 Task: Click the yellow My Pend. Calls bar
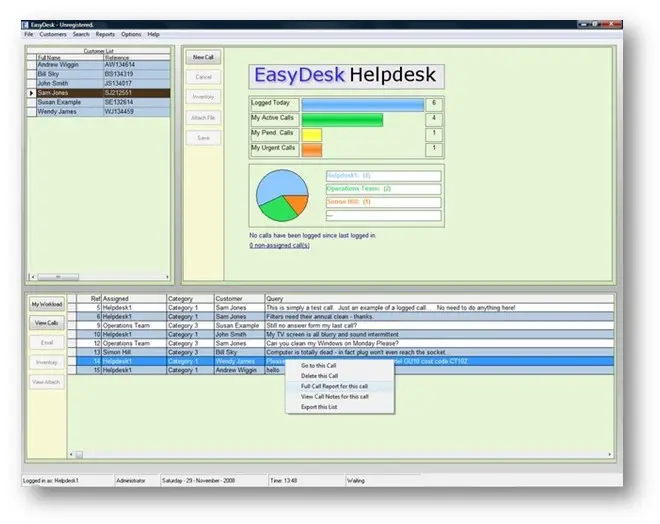pos(312,135)
